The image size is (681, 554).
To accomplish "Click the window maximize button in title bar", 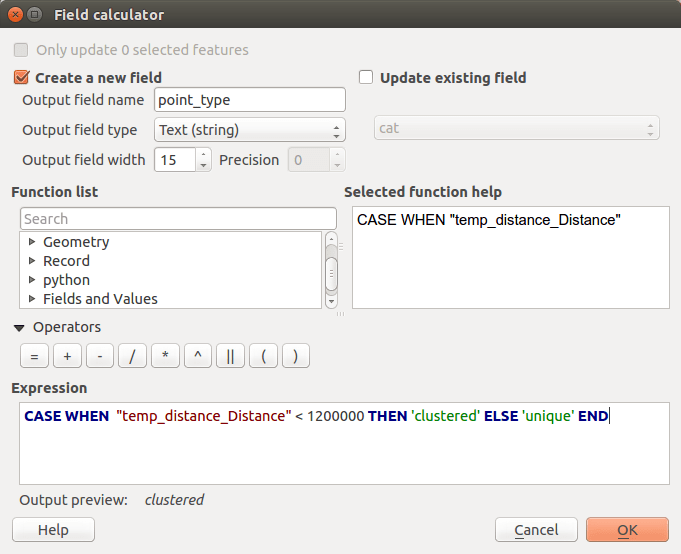I will pos(34,15).
